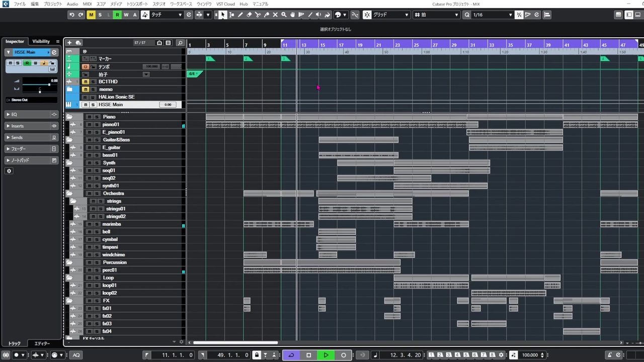Image resolution: width=644 pixels, height=362 pixels.
Task: Select the Line tool
Action: point(310,15)
